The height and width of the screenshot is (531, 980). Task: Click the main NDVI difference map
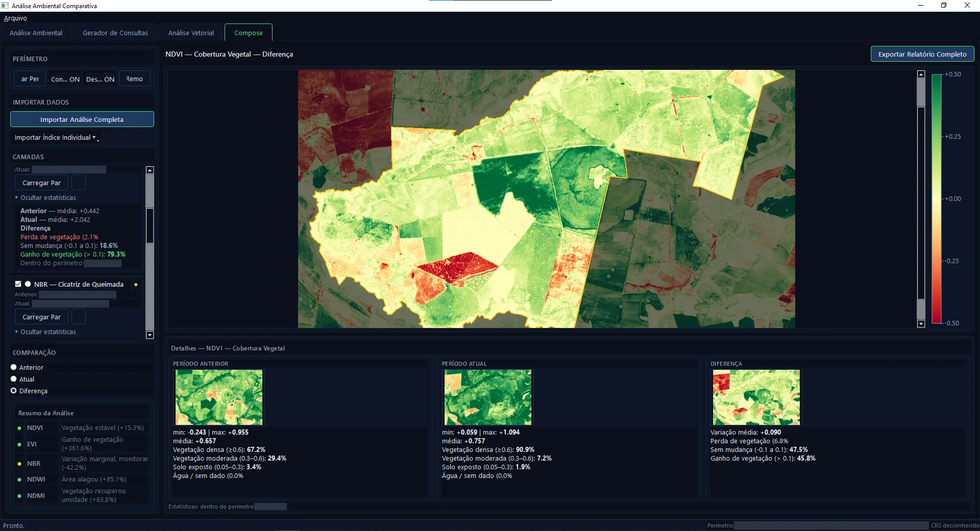[x=546, y=199]
